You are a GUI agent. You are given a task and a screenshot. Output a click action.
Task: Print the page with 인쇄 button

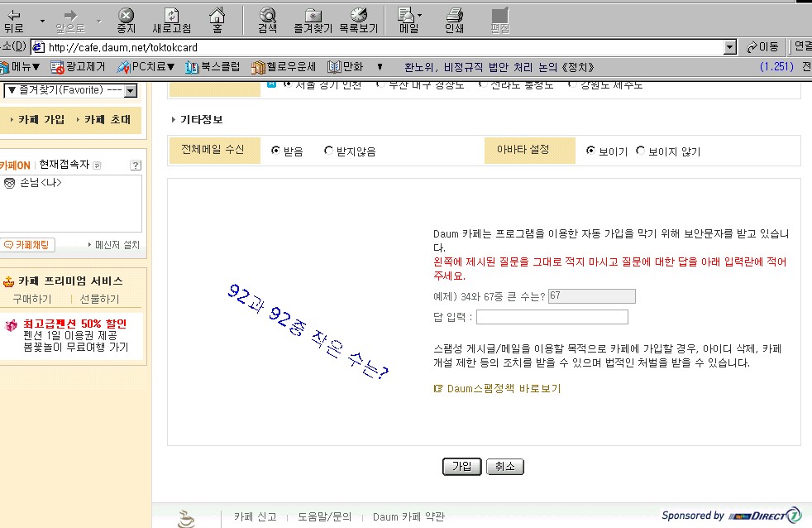click(454, 20)
